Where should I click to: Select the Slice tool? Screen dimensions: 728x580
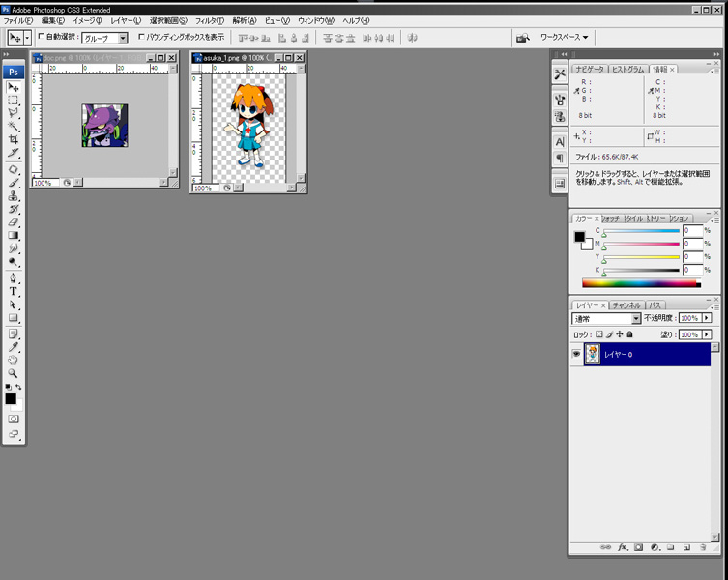(x=13, y=152)
